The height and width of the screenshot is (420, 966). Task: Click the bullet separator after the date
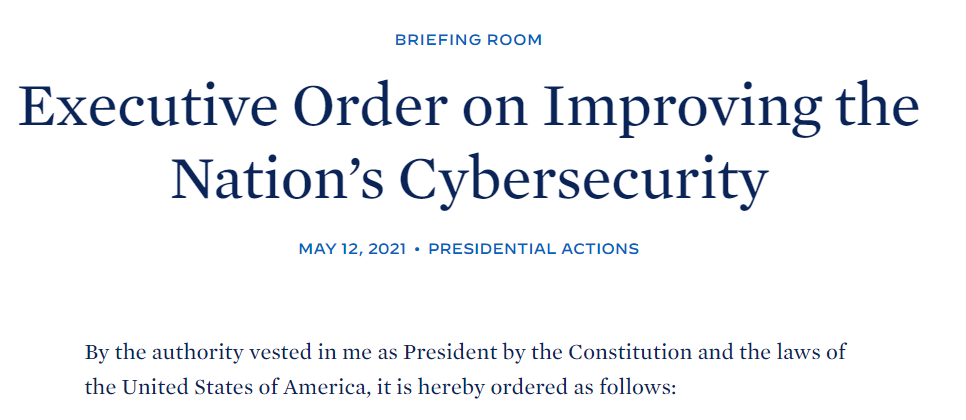[417, 248]
